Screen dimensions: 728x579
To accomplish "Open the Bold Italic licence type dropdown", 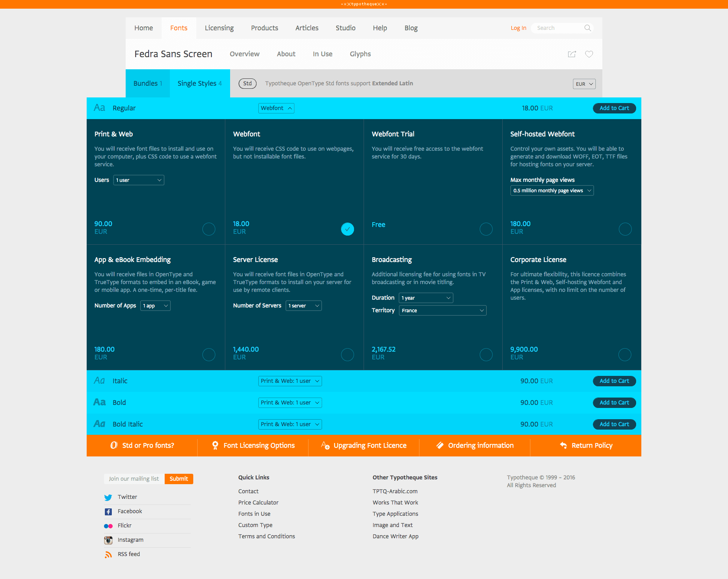I will (x=290, y=424).
